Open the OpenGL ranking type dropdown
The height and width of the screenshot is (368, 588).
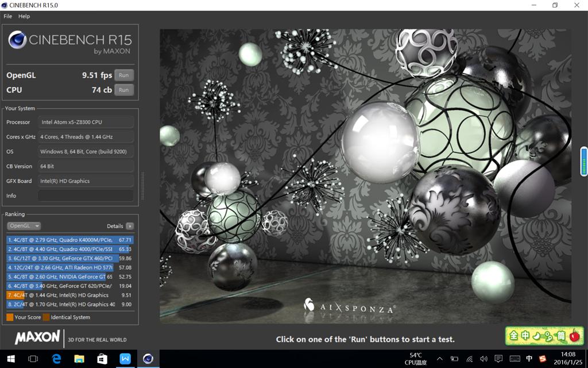point(24,226)
